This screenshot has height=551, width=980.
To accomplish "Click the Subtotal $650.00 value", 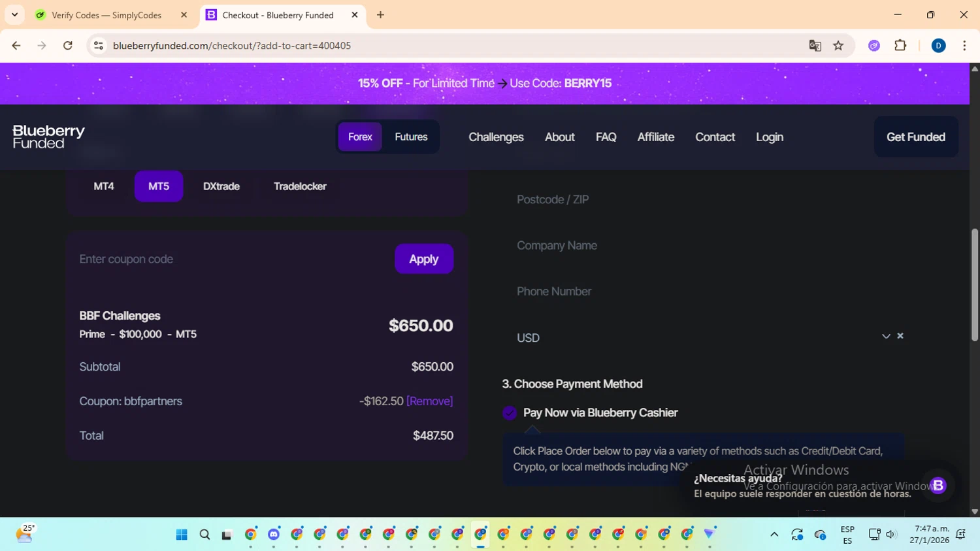I will 433,367.
